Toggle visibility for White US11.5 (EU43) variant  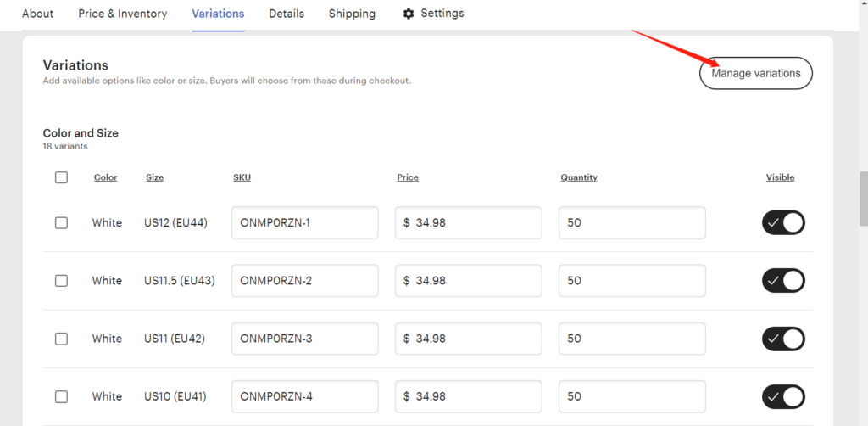point(783,281)
